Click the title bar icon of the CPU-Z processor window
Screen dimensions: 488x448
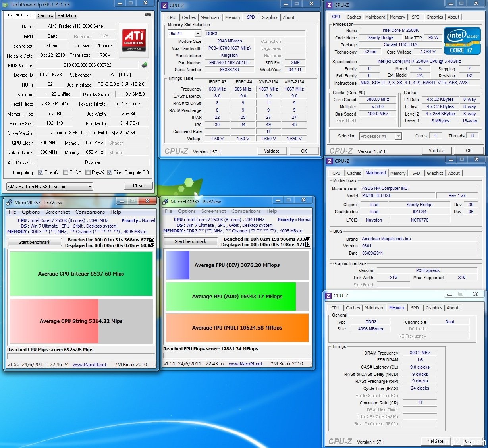click(329, 5)
